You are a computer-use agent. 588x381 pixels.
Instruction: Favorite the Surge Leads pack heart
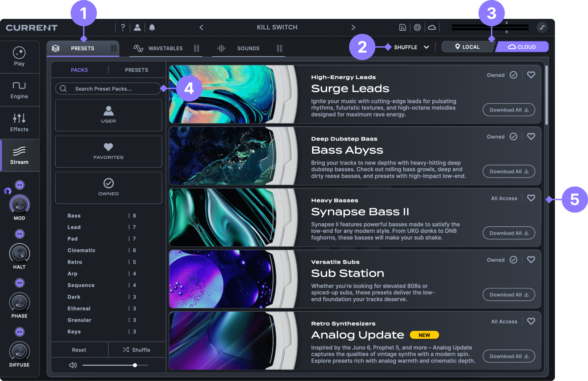coord(531,75)
